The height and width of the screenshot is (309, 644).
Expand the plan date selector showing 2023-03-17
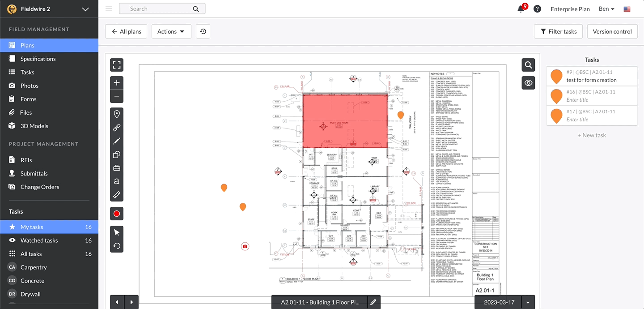click(x=528, y=302)
